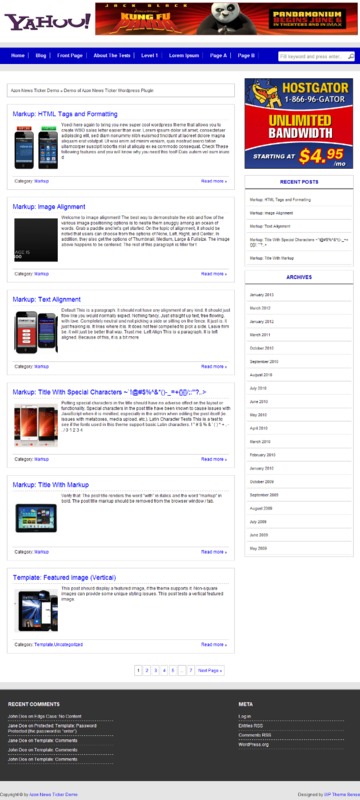Viewport: 360px width, 800px height.
Task: Open WordPress.org link under Meta
Action: (x=253, y=745)
